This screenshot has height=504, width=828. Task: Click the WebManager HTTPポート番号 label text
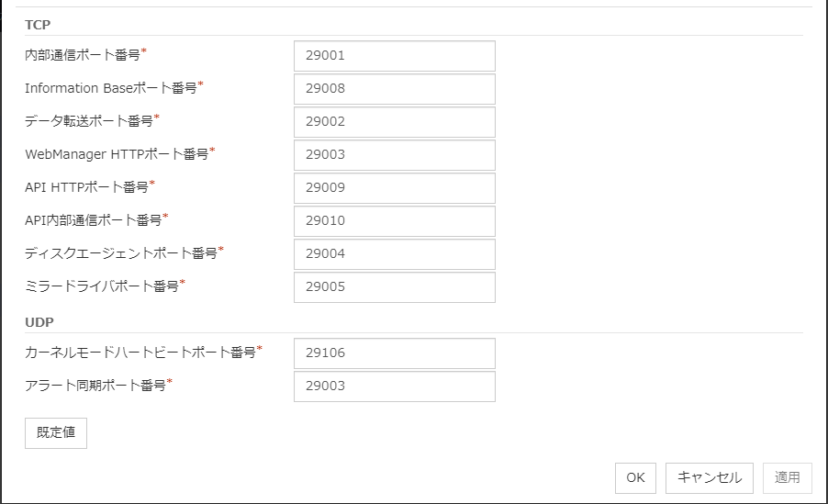(x=117, y=154)
